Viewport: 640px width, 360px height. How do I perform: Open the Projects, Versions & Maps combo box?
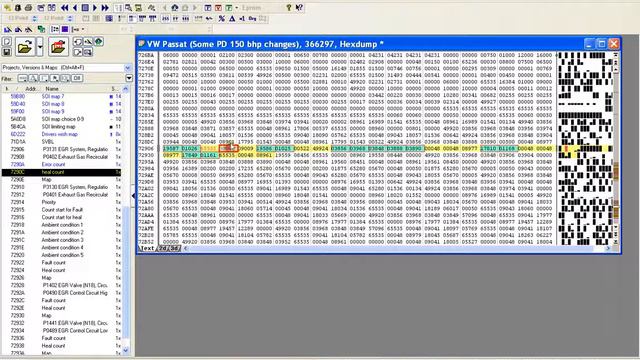[x=66, y=67]
